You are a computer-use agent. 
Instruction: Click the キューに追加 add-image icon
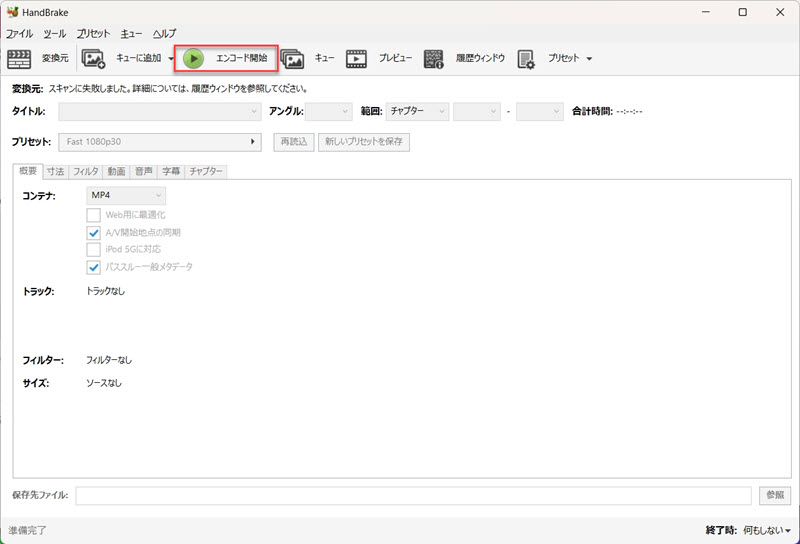(93, 59)
